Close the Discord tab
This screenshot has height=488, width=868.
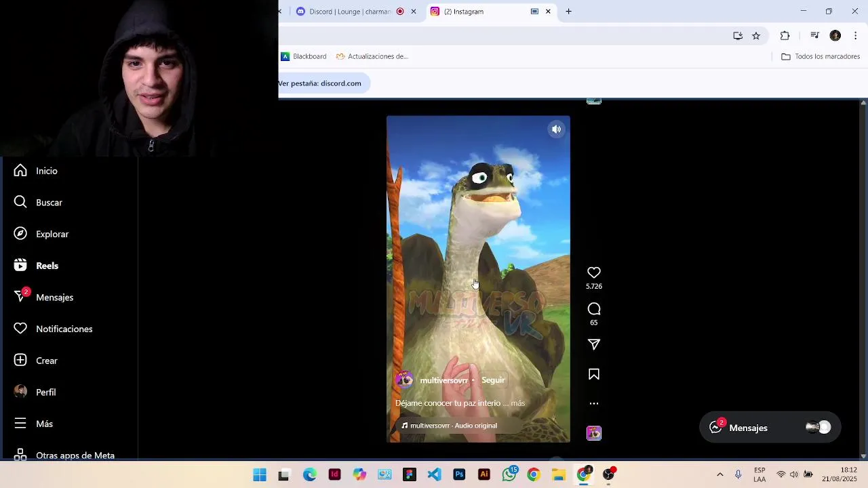tap(413, 12)
